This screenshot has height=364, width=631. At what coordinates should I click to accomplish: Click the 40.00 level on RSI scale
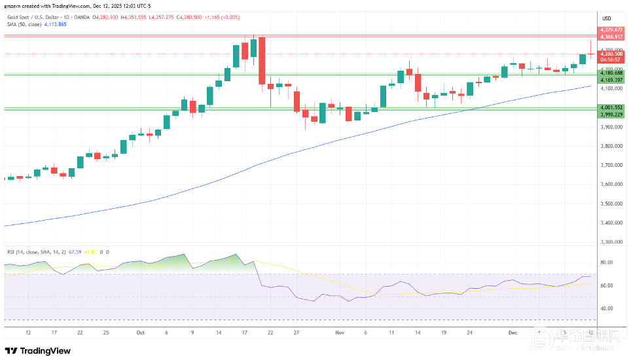click(x=606, y=308)
